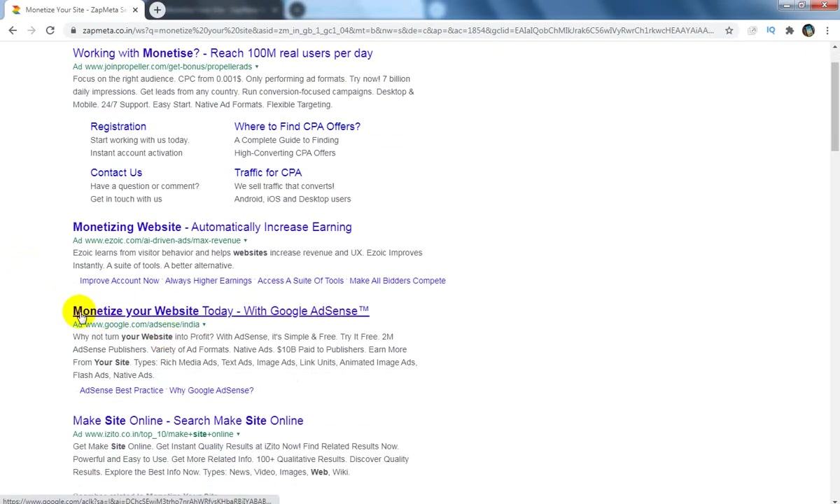
Task: Click the address bar URL field
Action: pos(398,30)
